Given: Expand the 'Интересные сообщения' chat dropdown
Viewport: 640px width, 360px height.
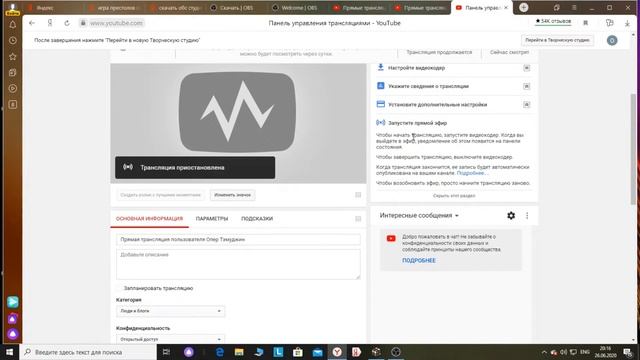Looking at the screenshot, I should pos(419,216).
